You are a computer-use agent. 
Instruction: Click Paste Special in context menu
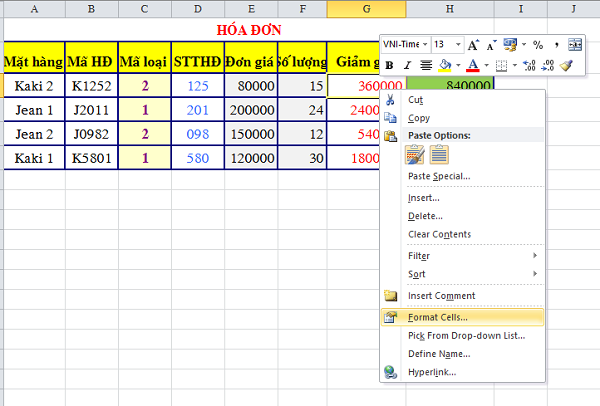click(439, 176)
